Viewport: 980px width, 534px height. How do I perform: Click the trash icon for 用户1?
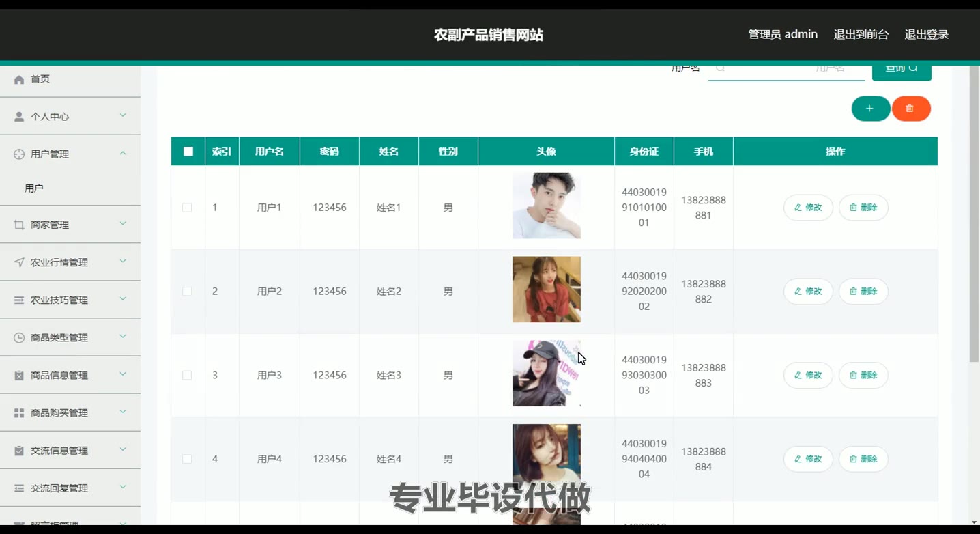click(x=853, y=208)
